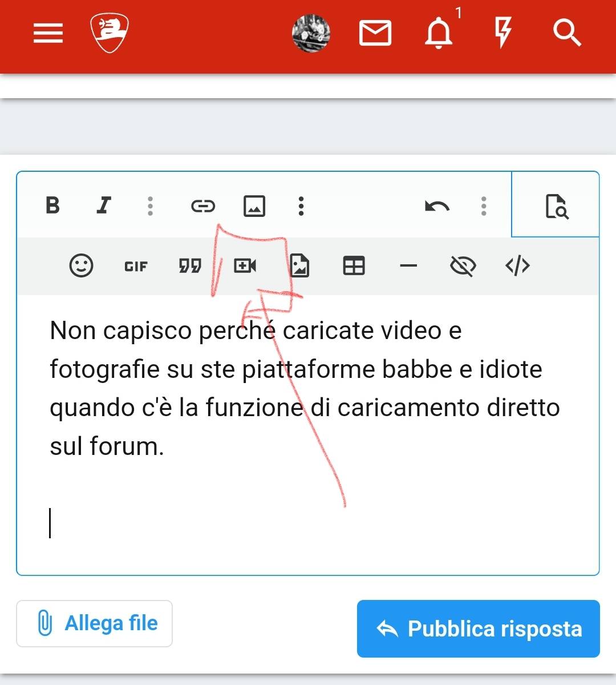
Task: Toggle bold text formatting
Action: coord(52,205)
